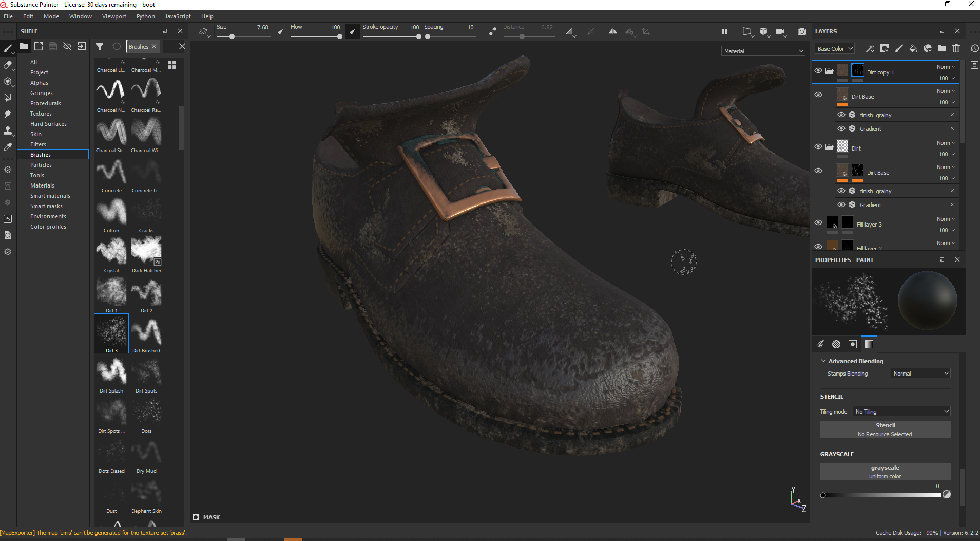
Task: Add effect magic wand icon in Layers
Action: [870, 49]
